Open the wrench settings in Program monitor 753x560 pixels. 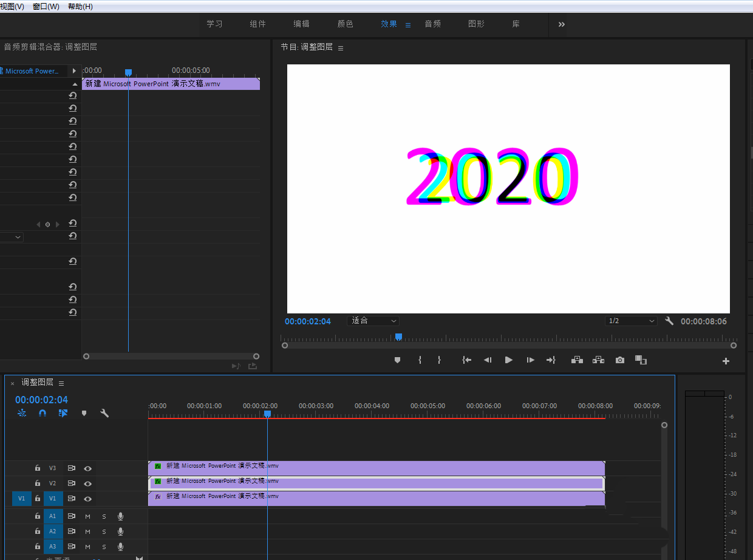[669, 321]
